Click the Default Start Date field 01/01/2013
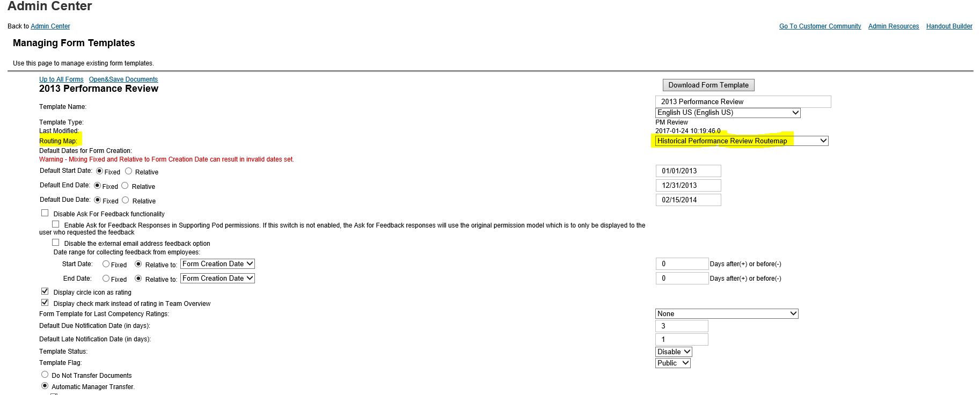The width and height of the screenshot is (980, 395). click(x=688, y=171)
